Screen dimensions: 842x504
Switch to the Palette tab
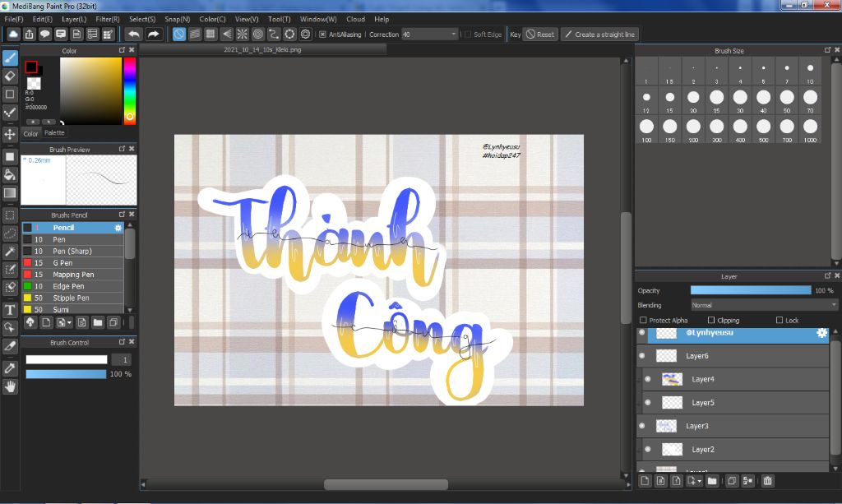[x=54, y=132]
